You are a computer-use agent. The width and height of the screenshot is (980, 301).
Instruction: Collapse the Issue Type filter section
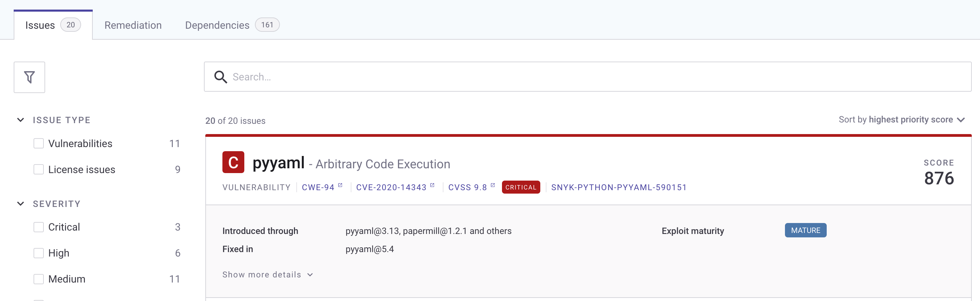(21, 120)
